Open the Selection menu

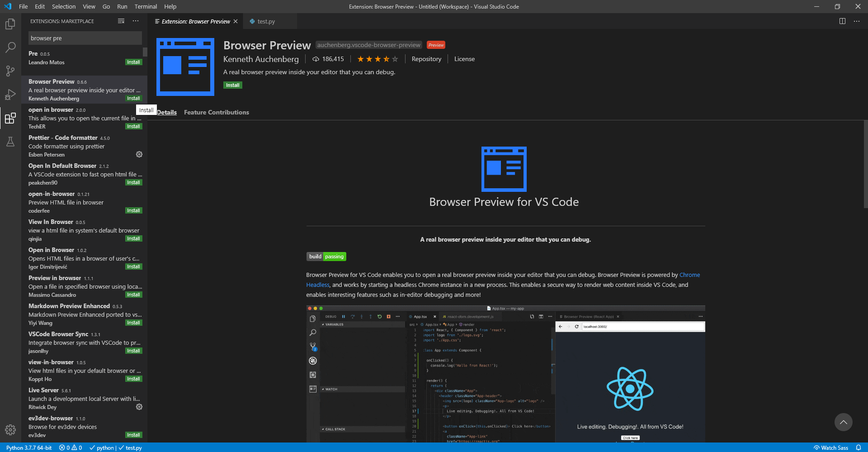[64, 6]
